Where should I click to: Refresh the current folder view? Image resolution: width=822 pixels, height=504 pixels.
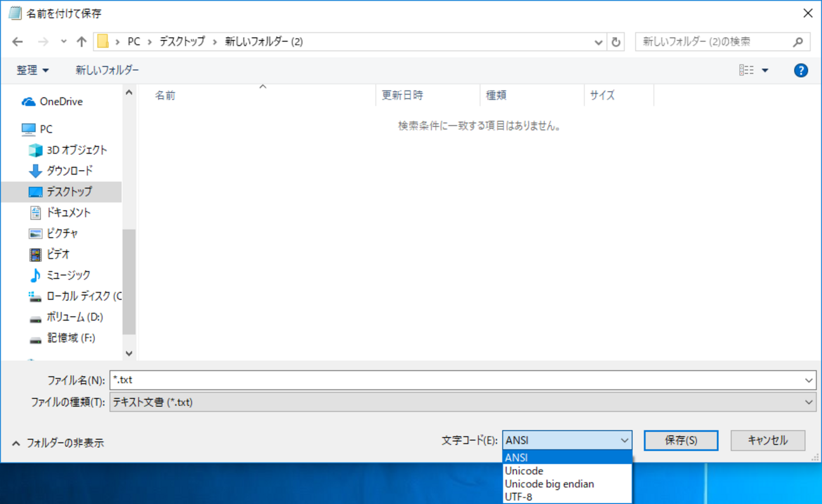(x=616, y=42)
